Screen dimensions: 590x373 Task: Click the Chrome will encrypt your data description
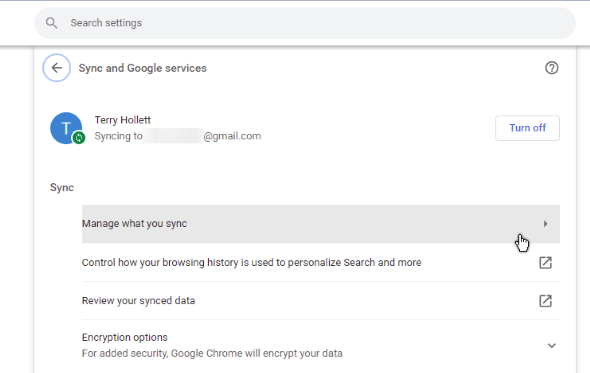[x=212, y=353]
